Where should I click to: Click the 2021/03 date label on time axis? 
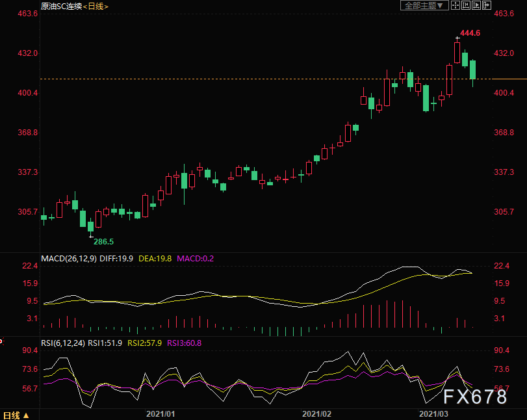click(433, 413)
